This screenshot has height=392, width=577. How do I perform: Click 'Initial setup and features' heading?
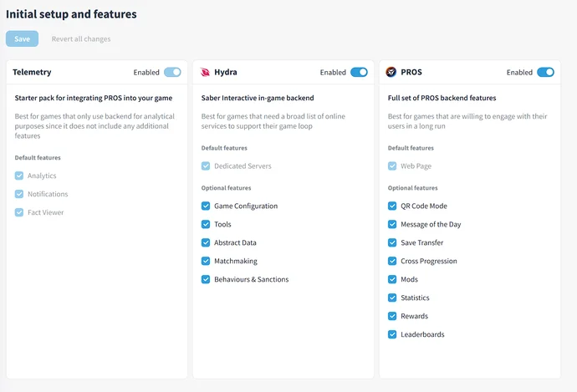tap(71, 14)
